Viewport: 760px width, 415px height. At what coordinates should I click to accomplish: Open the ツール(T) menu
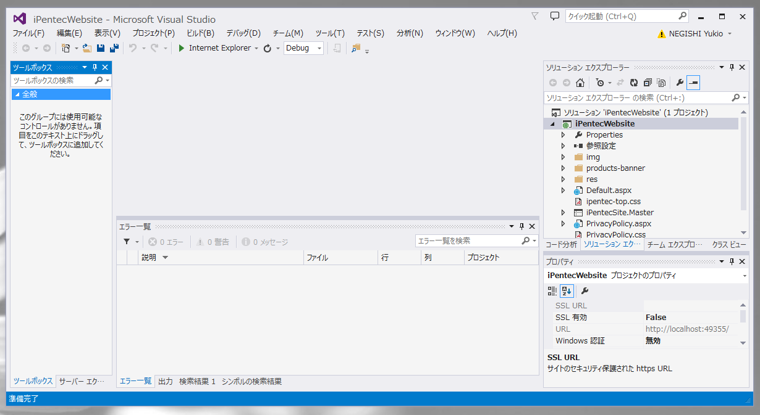coord(330,33)
